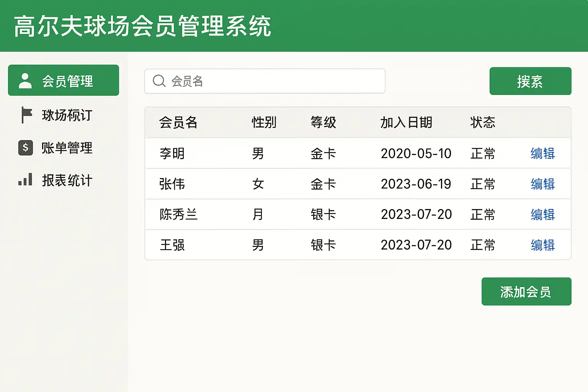The height and width of the screenshot is (392, 588).
Task: Select the 李明 member name cell
Action: coord(172,154)
